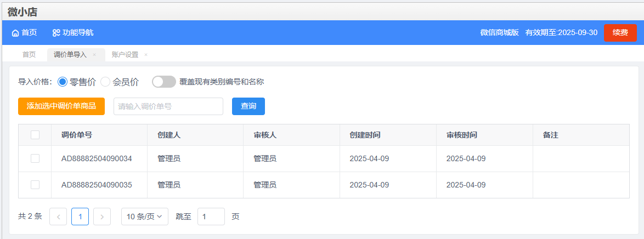Click the 添加选中调价单商品 button
644x239 pixels.
61,106
